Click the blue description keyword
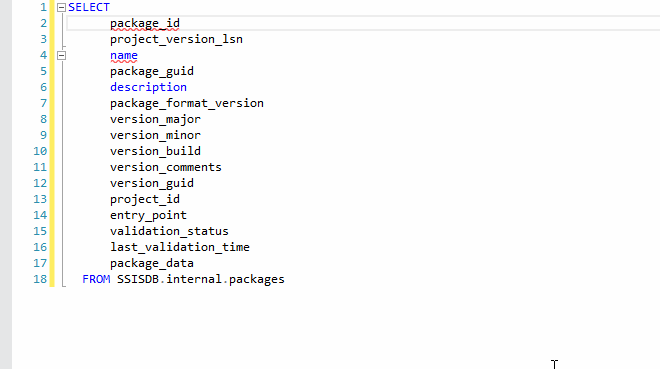 pyautogui.click(x=148, y=88)
